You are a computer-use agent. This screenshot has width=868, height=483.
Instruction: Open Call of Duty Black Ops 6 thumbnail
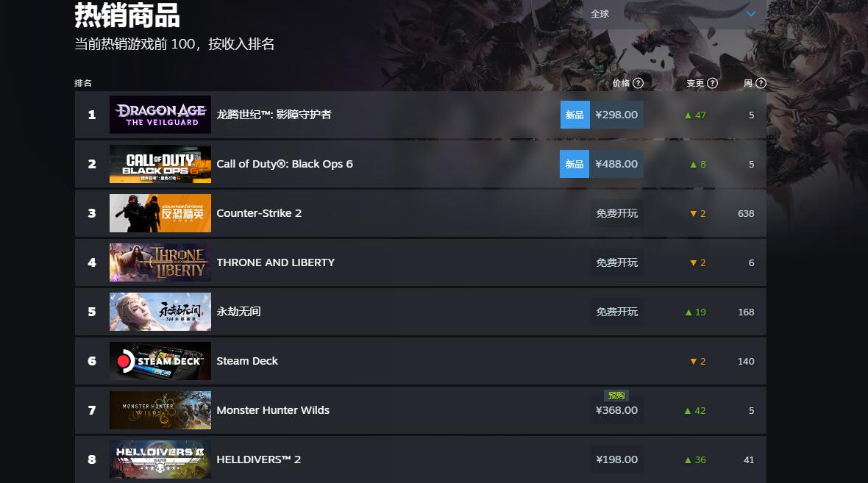160,164
